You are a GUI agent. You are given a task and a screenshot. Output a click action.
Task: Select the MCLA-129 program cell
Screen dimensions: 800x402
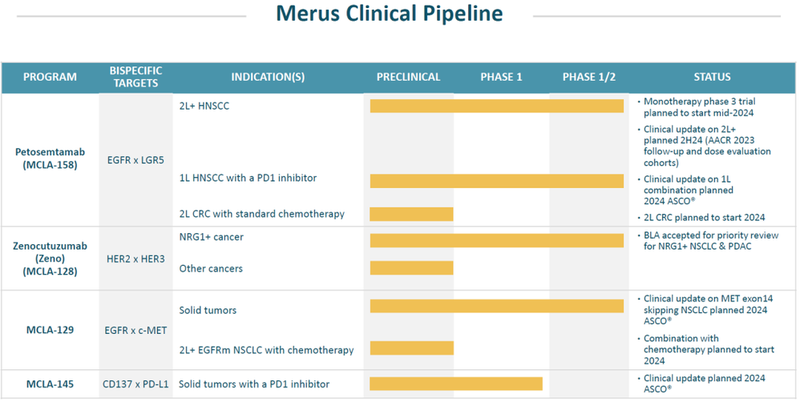point(50,328)
